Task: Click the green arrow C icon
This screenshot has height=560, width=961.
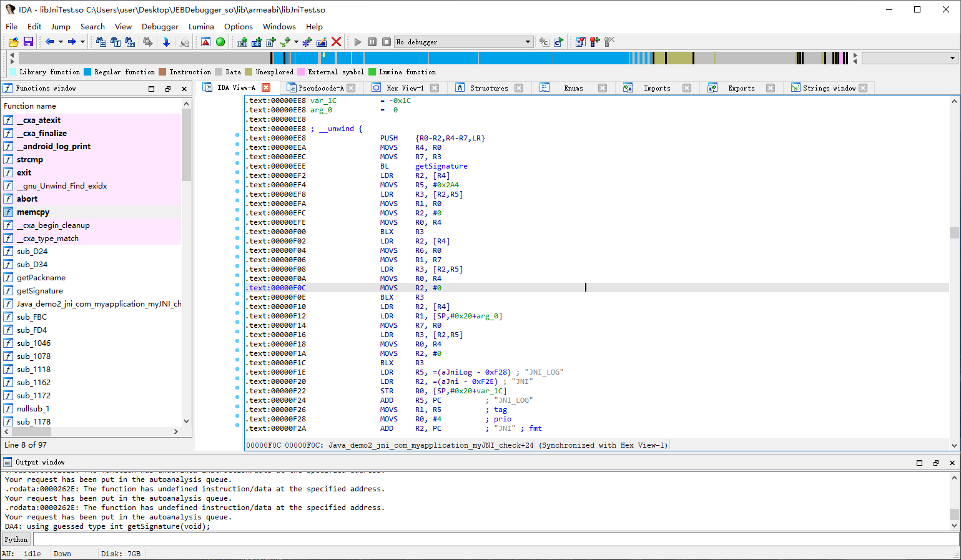Action: 558,42
